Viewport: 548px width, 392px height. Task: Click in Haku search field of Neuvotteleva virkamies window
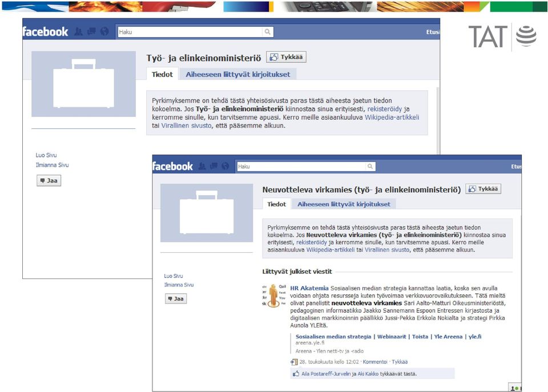301,166
